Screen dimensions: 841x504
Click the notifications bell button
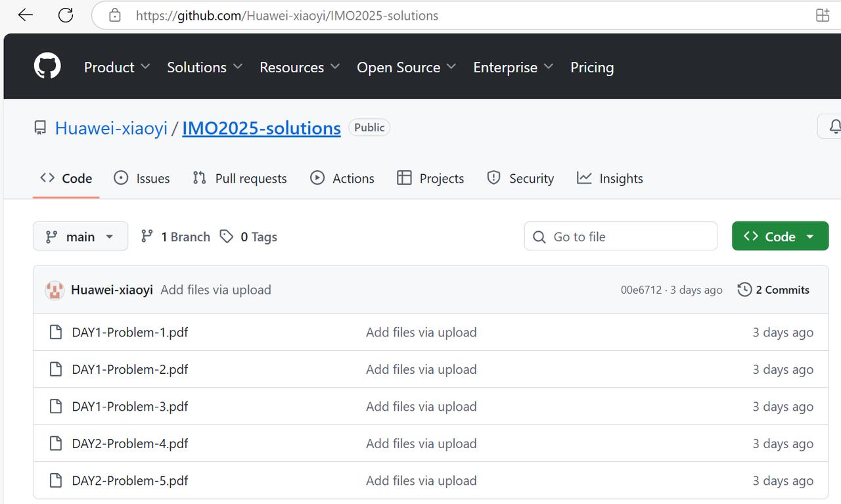point(831,126)
